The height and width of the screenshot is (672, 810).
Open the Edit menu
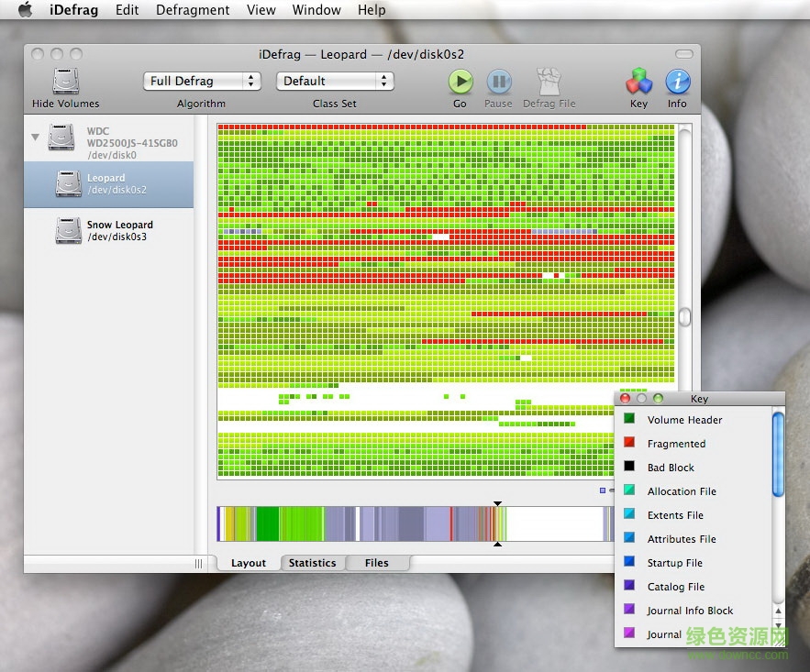[128, 10]
